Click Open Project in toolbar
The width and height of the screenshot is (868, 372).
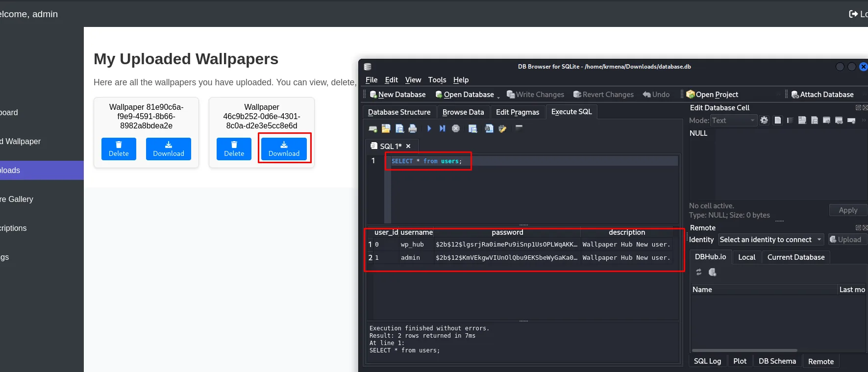[712, 95]
